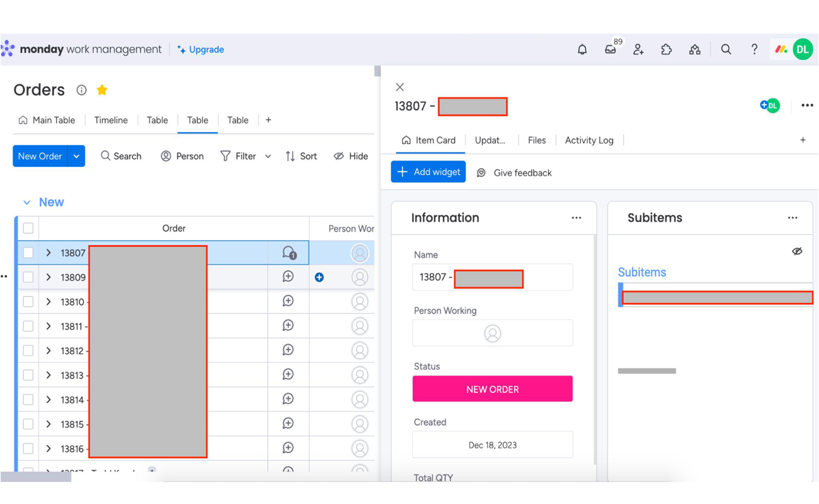Open conversation bubble for order 13807
This screenshot has width=819, height=504.
tap(289, 253)
